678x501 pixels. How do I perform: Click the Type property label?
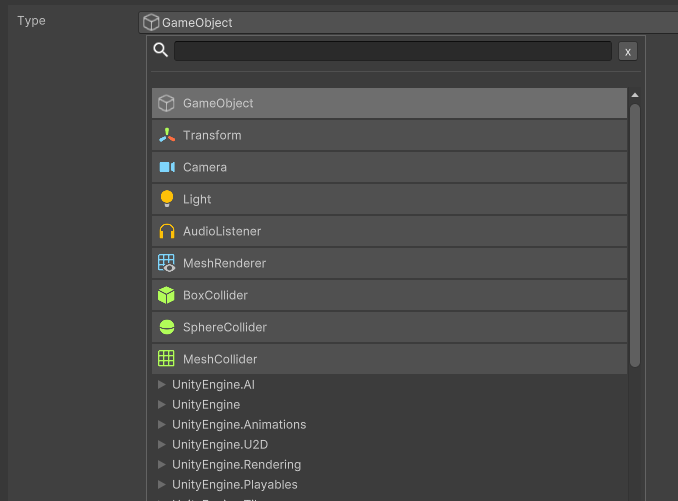[x=31, y=21]
